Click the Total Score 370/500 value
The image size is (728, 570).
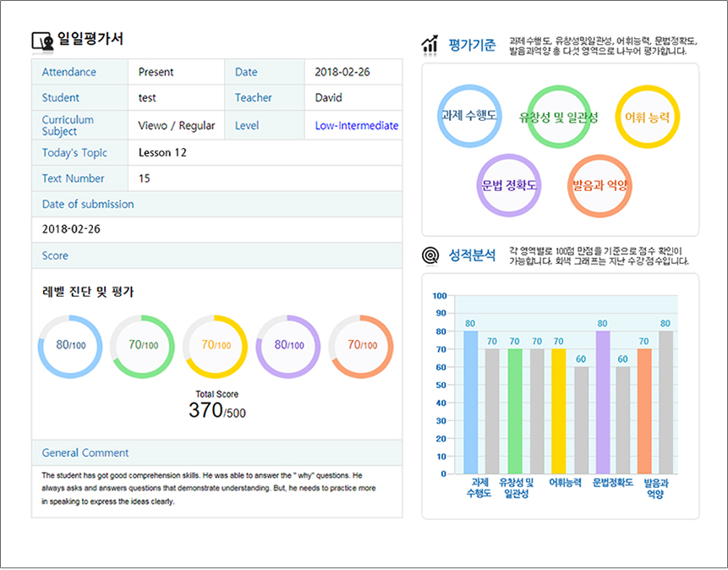pyautogui.click(x=217, y=411)
